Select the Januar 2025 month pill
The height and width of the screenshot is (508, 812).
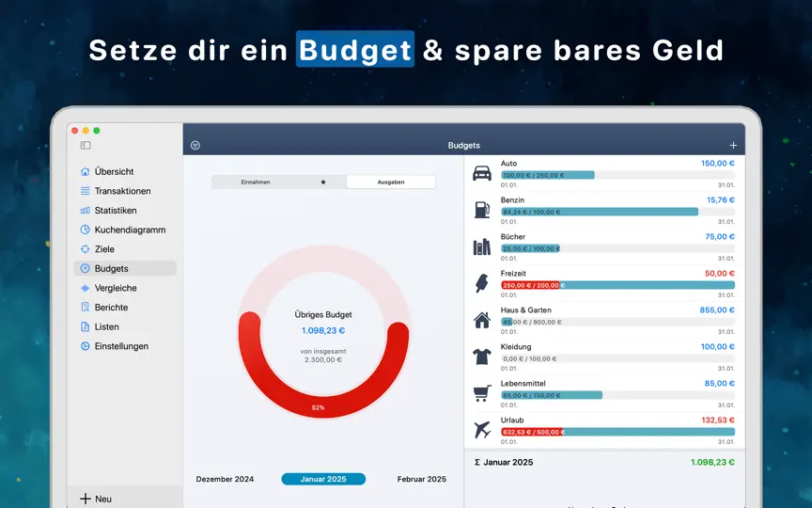click(323, 479)
